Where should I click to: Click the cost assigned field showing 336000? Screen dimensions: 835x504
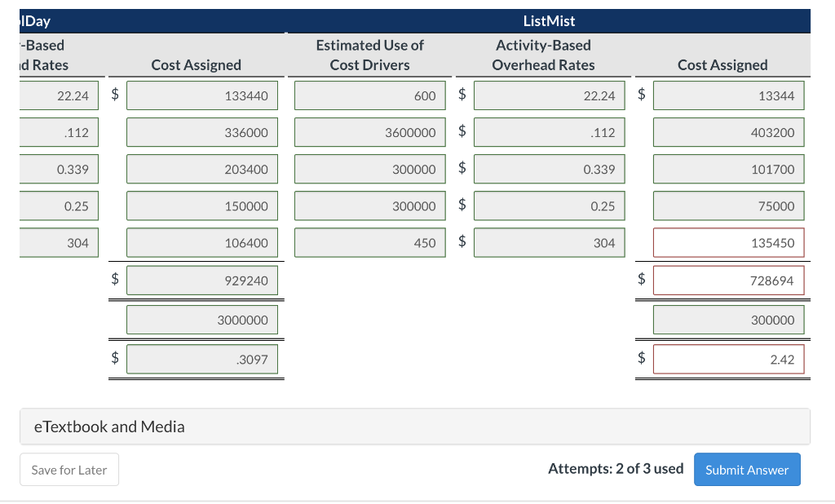coord(202,133)
